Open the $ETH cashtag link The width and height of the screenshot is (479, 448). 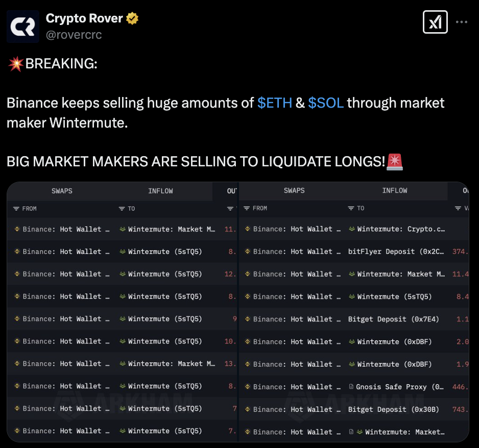coord(275,103)
